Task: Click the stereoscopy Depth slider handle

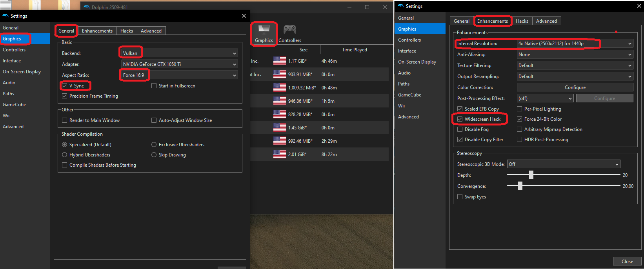Action: pyautogui.click(x=531, y=175)
